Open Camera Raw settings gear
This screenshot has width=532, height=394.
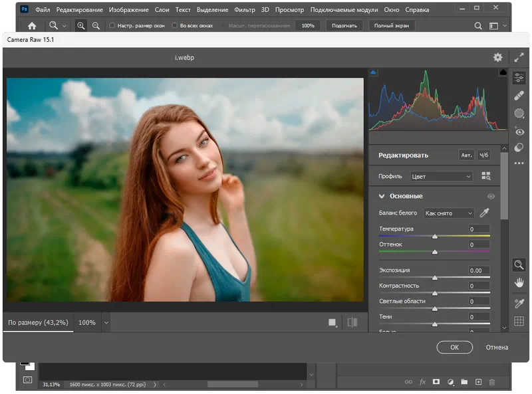(x=497, y=57)
